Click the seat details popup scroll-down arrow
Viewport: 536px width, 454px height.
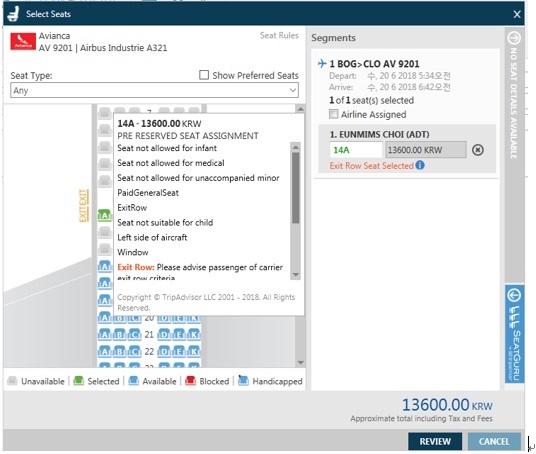296,275
